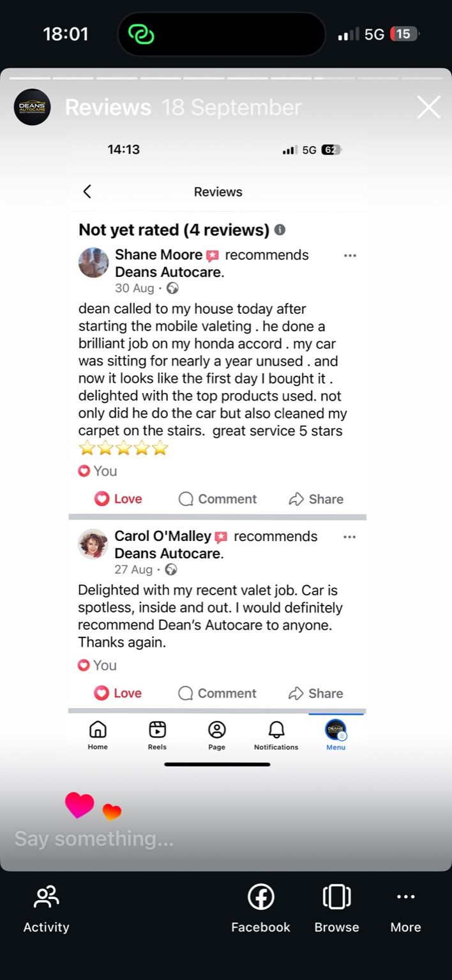The height and width of the screenshot is (980, 452).
Task: Toggle Love on Carol O'Malley's review
Action: point(118,693)
